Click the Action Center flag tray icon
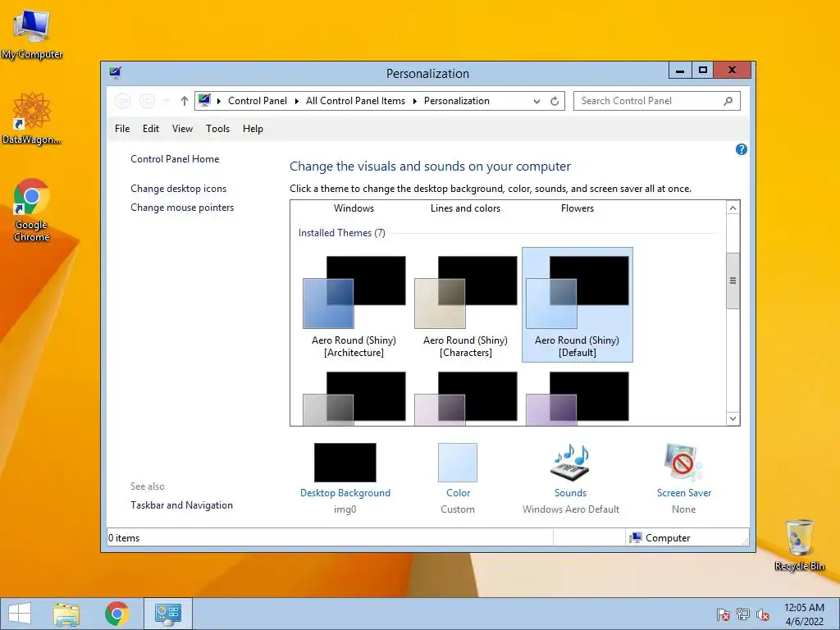The image size is (840, 630). click(x=723, y=614)
